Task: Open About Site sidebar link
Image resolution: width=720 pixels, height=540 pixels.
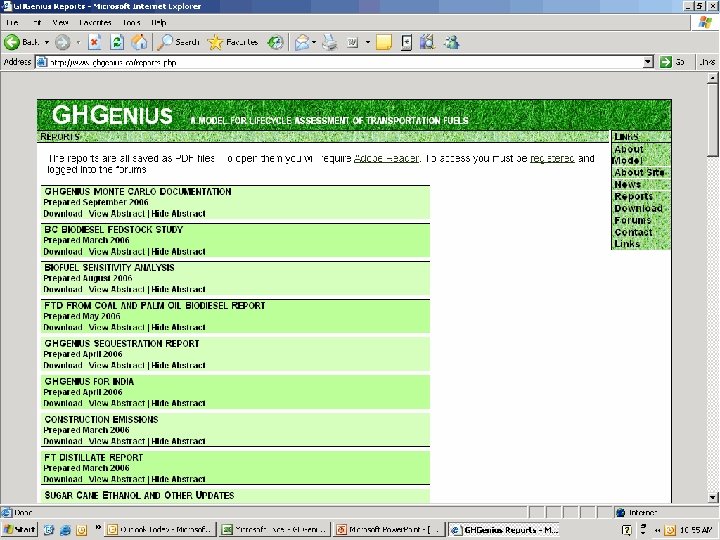Action: 639,173
